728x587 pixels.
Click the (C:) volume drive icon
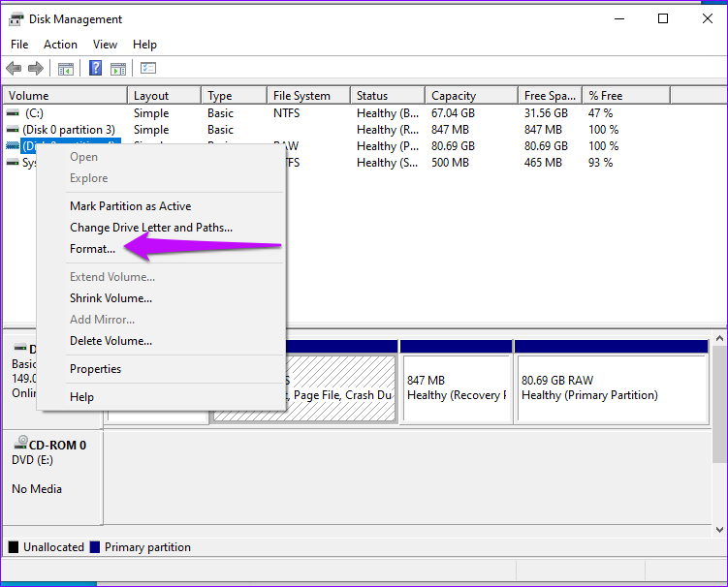13,112
